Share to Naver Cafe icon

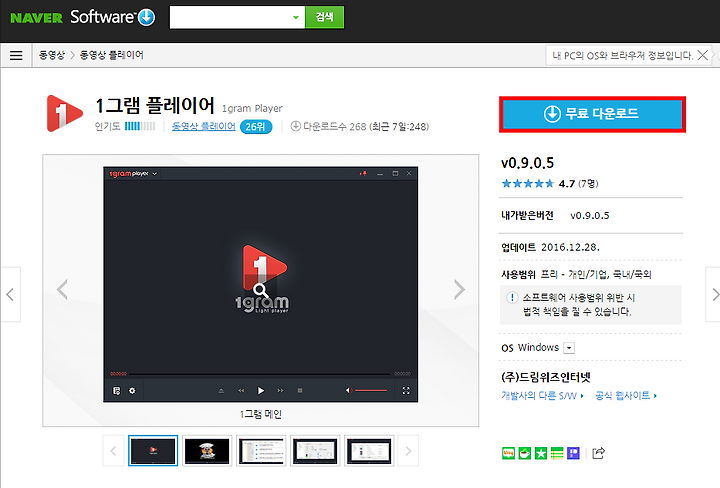tap(524, 454)
